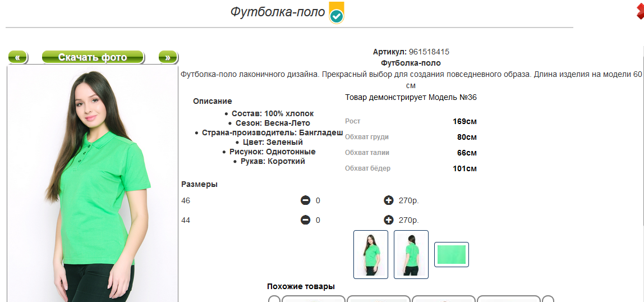Click Страна-производитель: Бангладеш line
Viewport: 644px width, 302px height.
click(x=272, y=133)
